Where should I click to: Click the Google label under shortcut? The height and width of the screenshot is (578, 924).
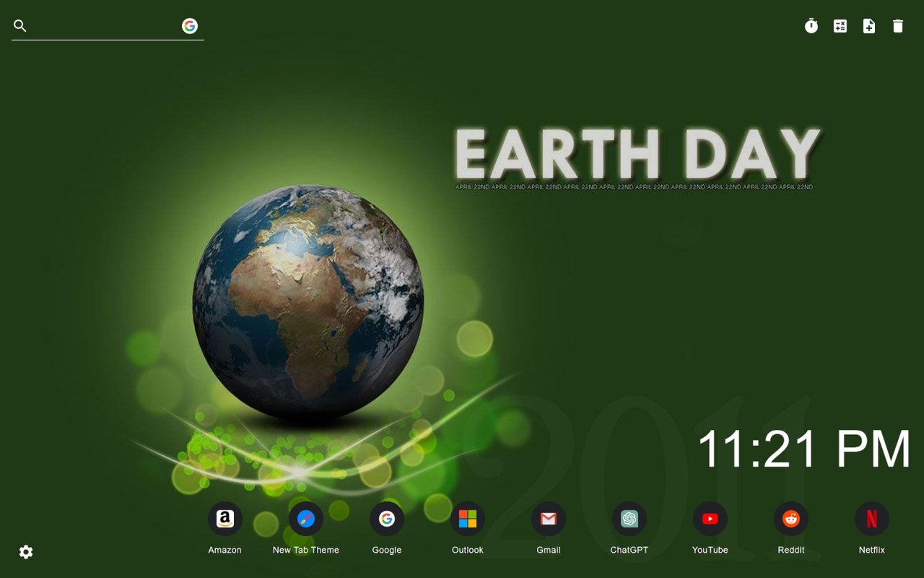pos(387,550)
